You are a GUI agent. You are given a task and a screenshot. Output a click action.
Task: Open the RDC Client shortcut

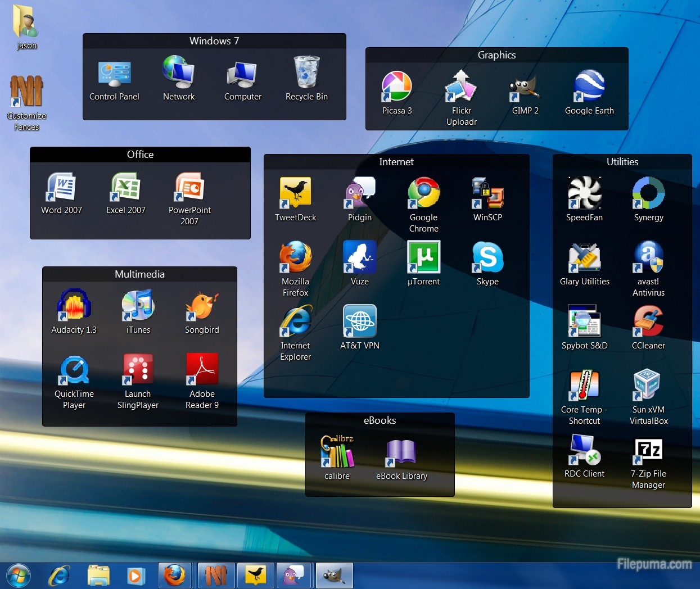coord(585,456)
